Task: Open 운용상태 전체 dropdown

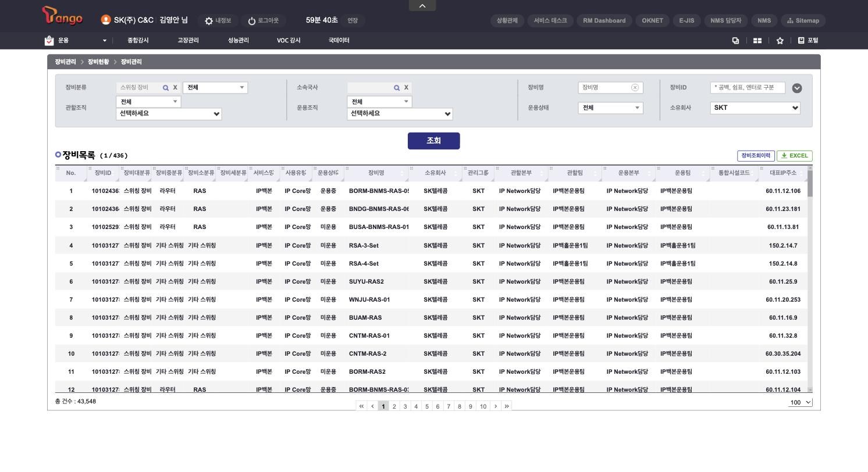Action: coord(610,108)
